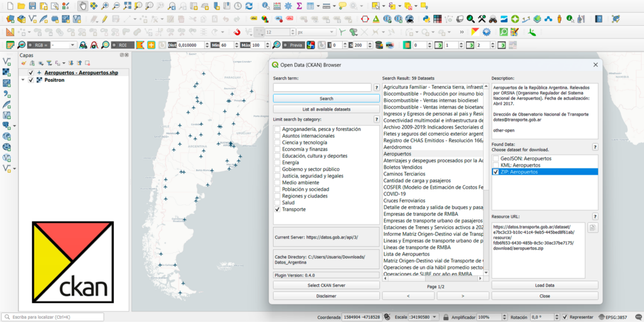The height and width of the screenshot is (322, 644).
Task: Click the KML tools toolbar icon
Action: point(390,45)
